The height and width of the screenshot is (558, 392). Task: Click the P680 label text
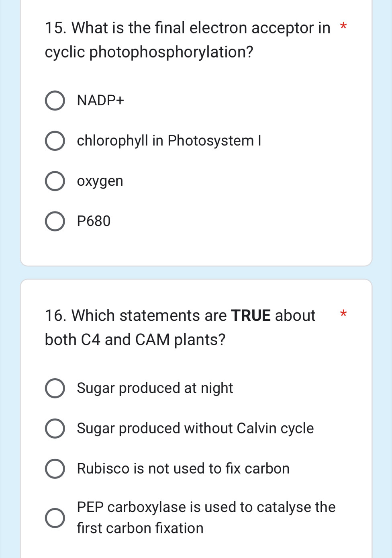pyautogui.click(x=94, y=221)
